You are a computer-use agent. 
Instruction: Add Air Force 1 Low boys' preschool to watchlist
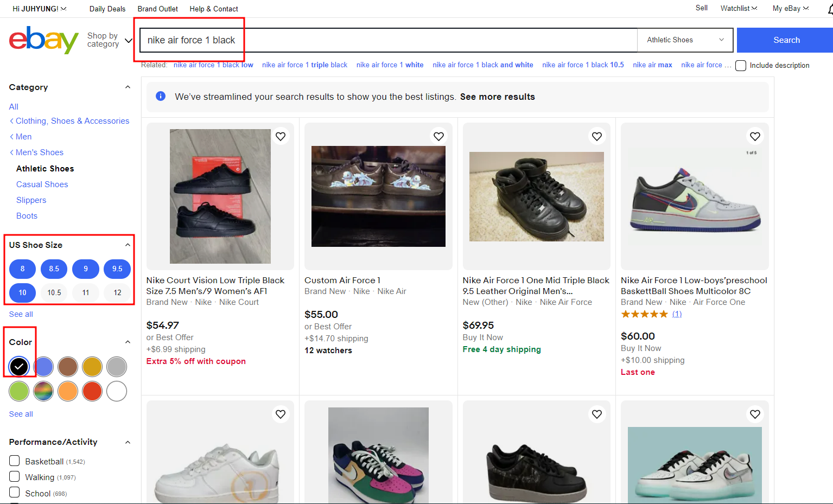pos(755,137)
